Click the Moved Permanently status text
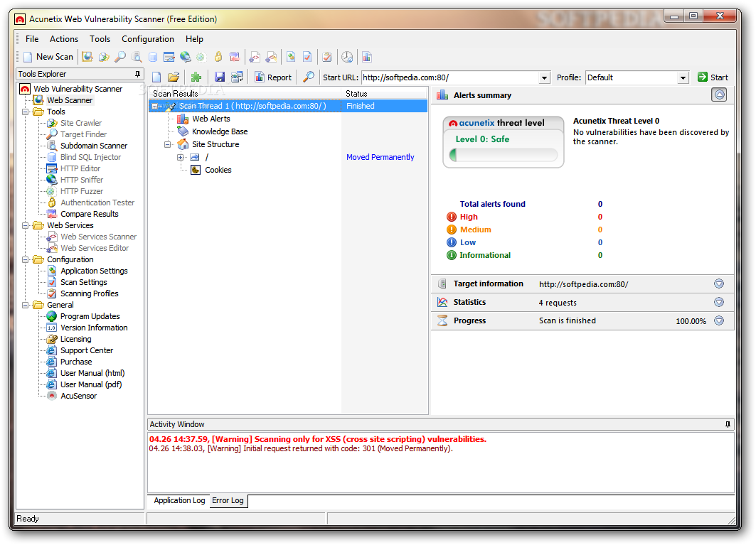This screenshot has height=545, width=756. (380, 157)
